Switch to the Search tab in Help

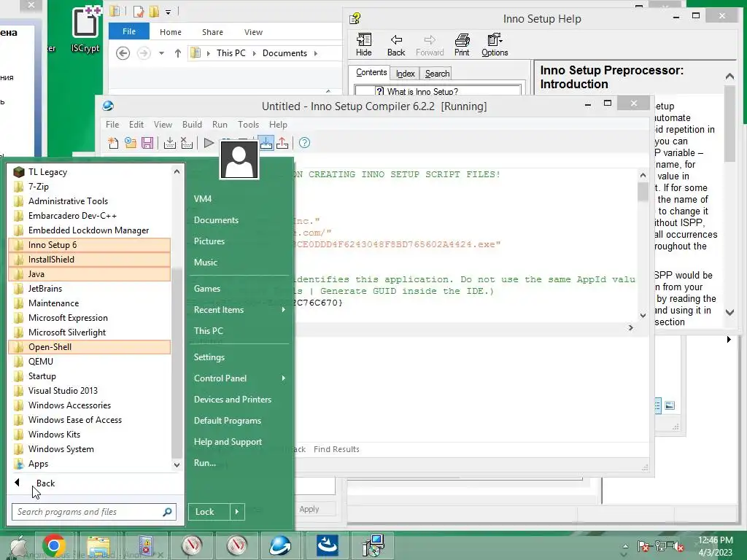click(438, 74)
